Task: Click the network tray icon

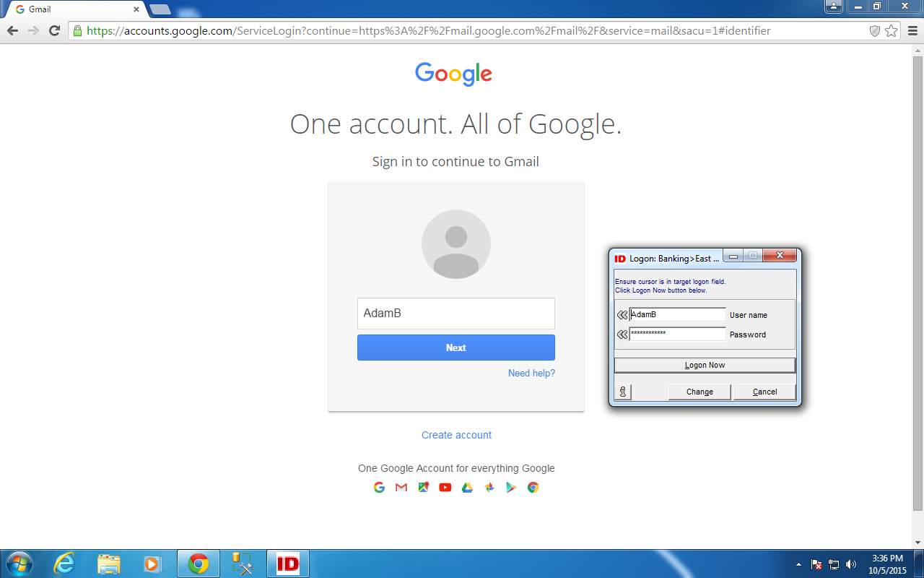Action: tap(834, 564)
